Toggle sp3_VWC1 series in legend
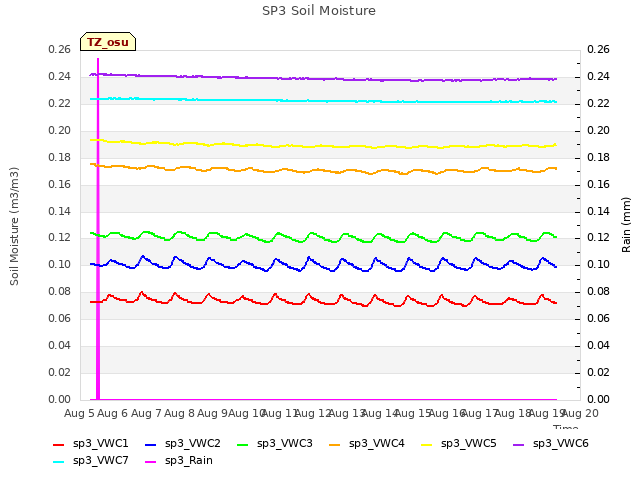Image resolution: width=640 pixels, height=480 pixels. pyautogui.click(x=91, y=444)
